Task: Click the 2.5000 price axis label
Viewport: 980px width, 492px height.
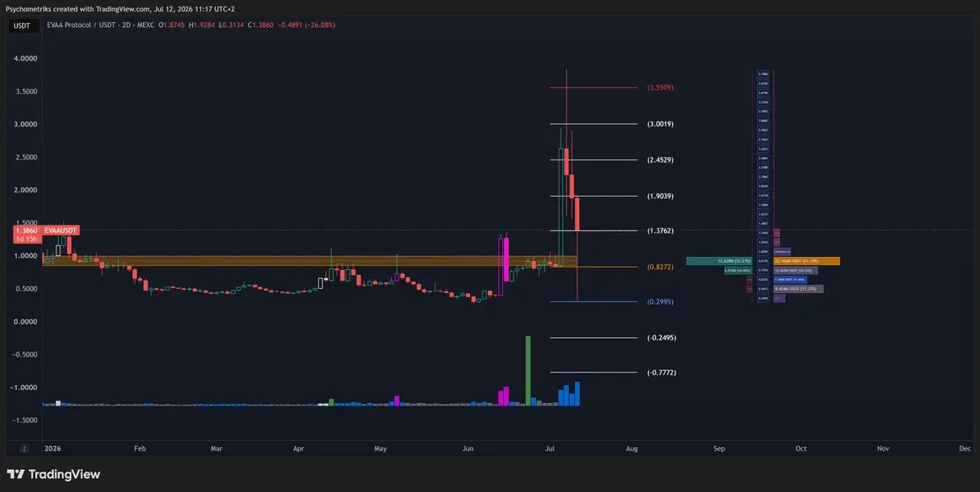Action: coord(24,157)
